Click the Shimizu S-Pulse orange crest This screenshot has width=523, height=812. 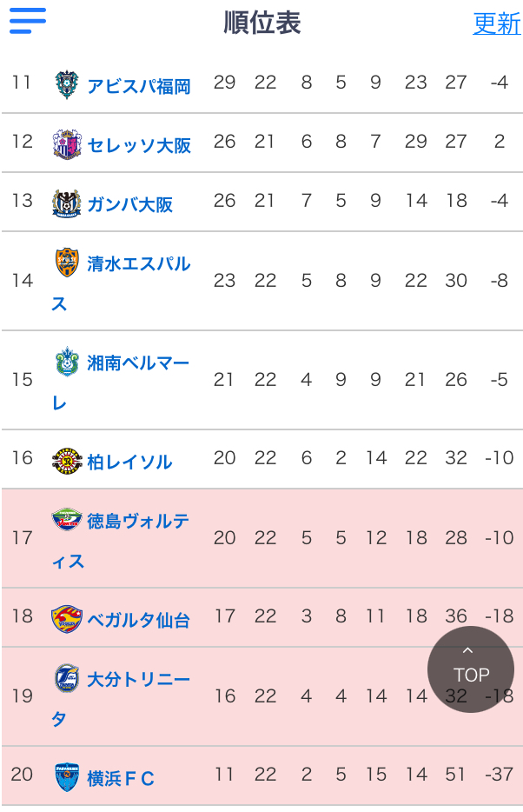67,262
